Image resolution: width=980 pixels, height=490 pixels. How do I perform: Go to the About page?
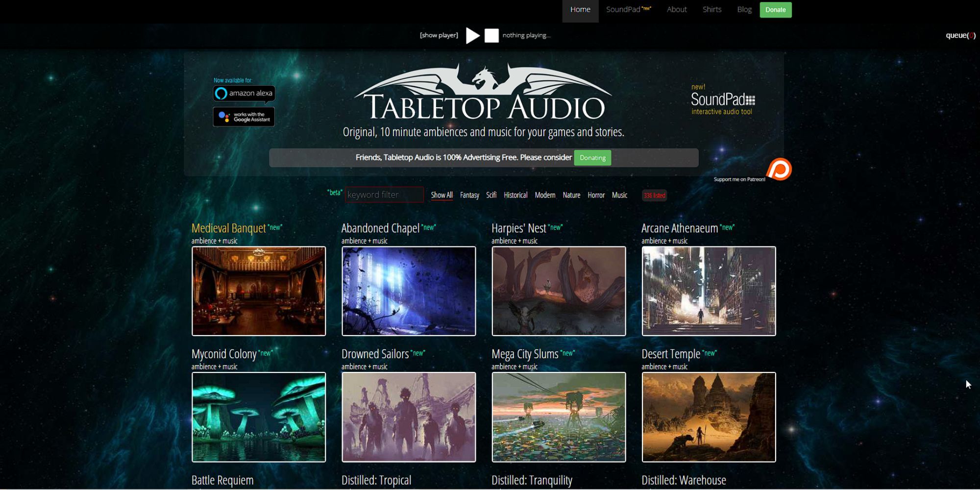(677, 10)
